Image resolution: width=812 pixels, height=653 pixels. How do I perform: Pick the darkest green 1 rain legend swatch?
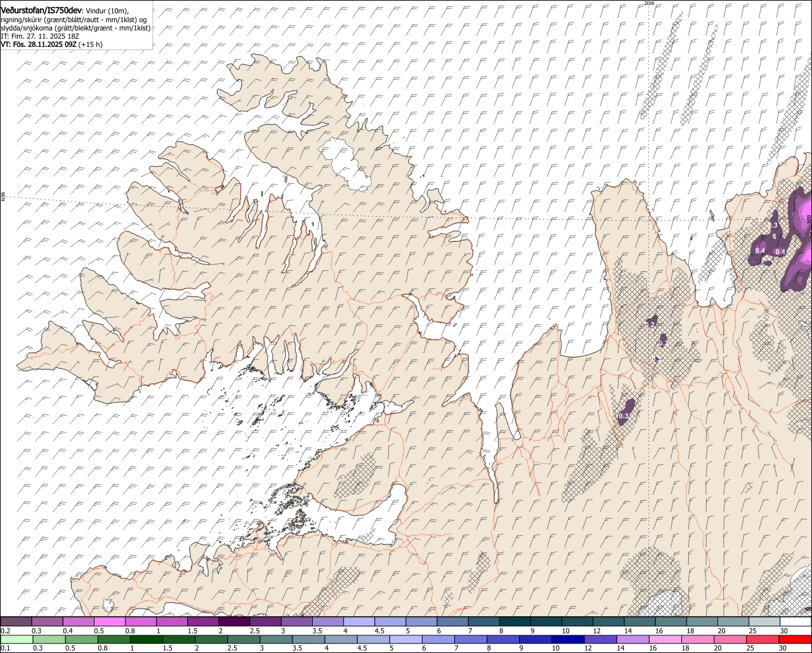click(146, 639)
